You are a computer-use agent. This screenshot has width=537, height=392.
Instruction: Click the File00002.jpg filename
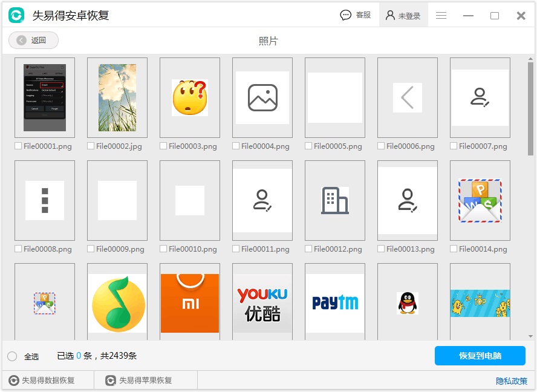pos(119,146)
